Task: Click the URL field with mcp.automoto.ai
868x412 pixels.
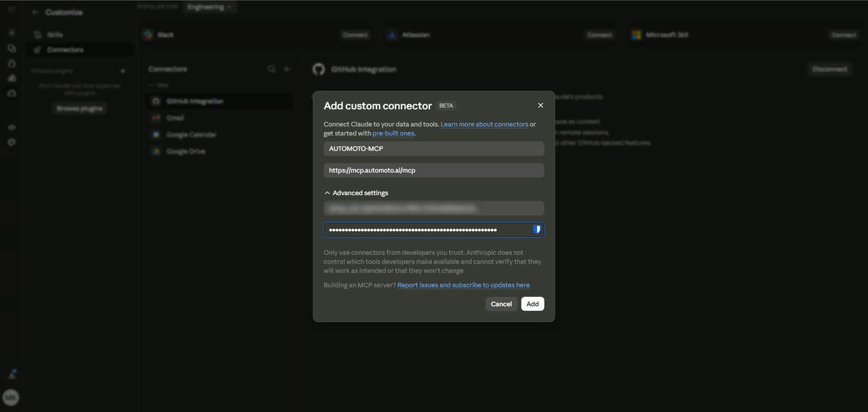Action: (x=434, y=170)
